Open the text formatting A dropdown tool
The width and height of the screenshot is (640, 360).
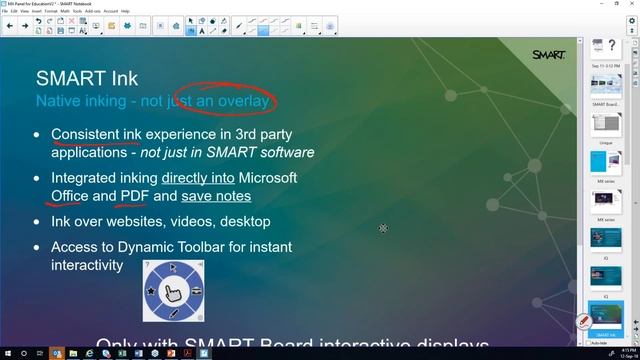tap(83, 31)
